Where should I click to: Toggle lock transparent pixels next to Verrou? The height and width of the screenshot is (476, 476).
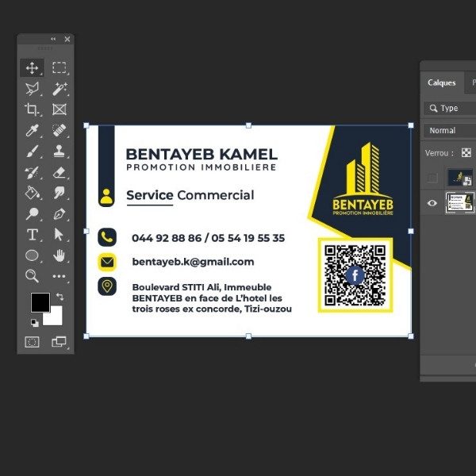point(466,152)
